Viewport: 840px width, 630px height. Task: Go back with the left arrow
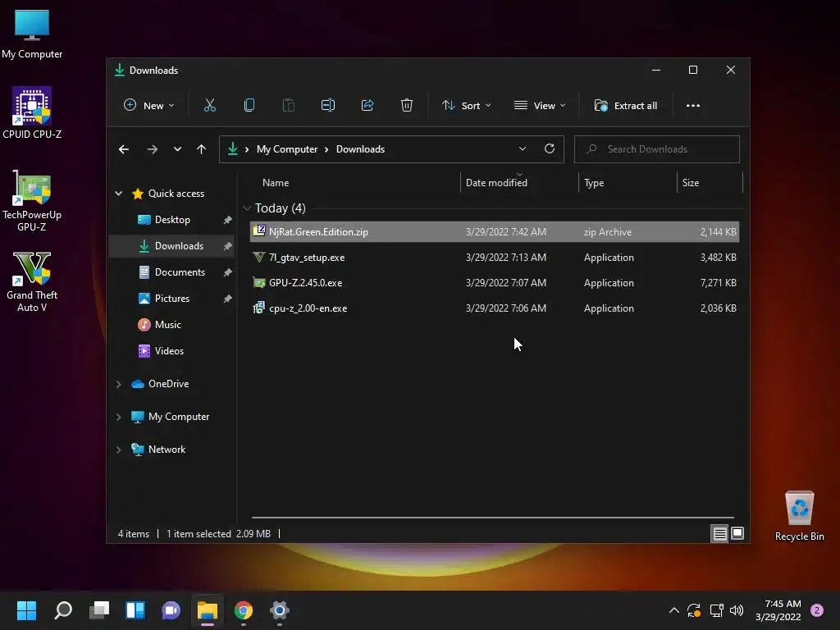[124, 149]
